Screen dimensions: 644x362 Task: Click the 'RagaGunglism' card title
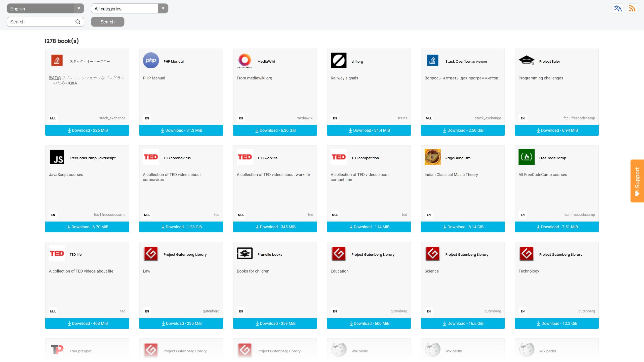coord(458,158)
